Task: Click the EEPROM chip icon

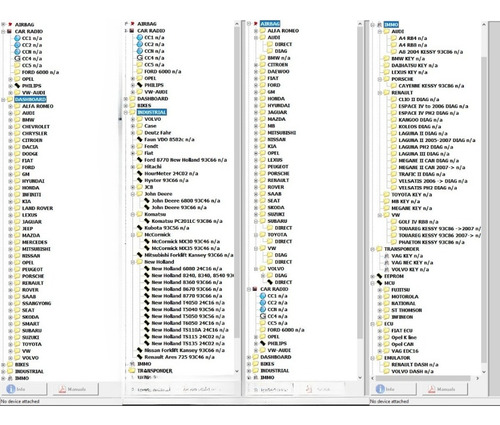Action: [x=379, y=276]
